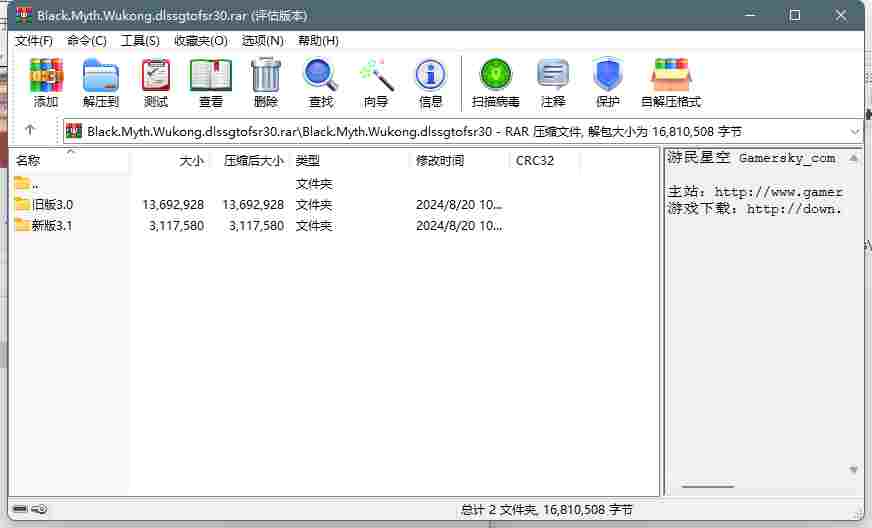Click the 解压到 (Extract to) icon
The width and height of the screenshot is (872, 528).
coord(101,75)
